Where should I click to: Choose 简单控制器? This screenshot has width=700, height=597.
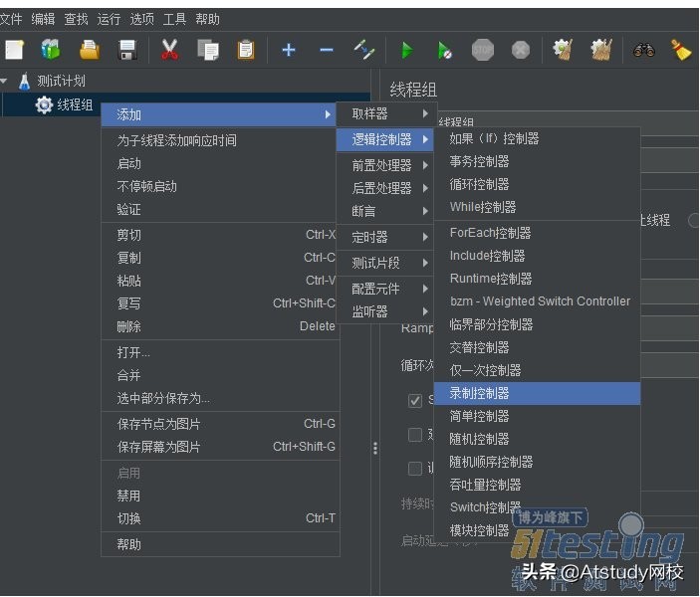[537, 416]
